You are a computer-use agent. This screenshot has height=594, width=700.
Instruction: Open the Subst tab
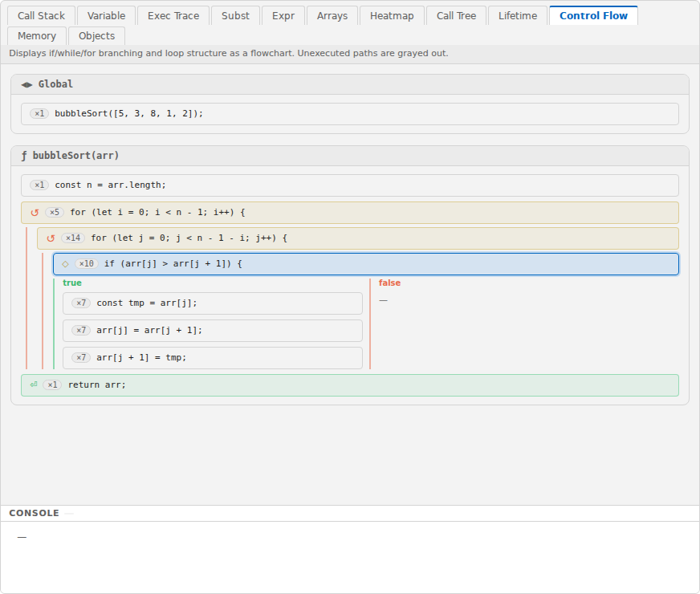[x=235, y=15]
